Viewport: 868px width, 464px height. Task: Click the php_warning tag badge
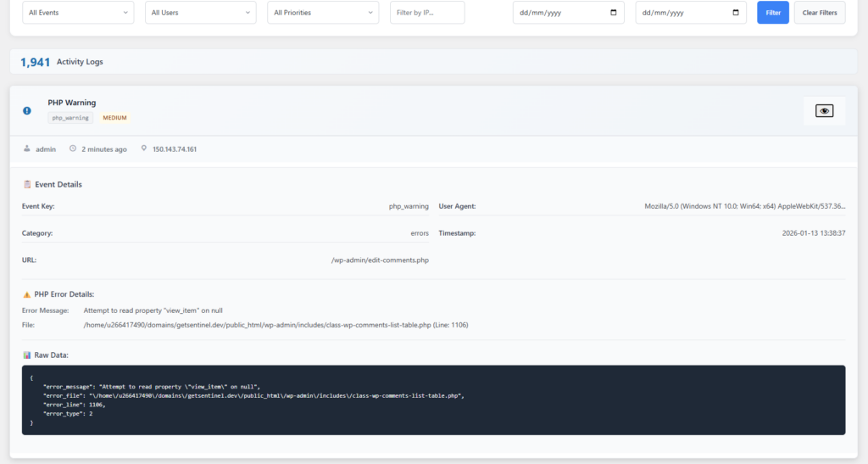pos(70,118)
